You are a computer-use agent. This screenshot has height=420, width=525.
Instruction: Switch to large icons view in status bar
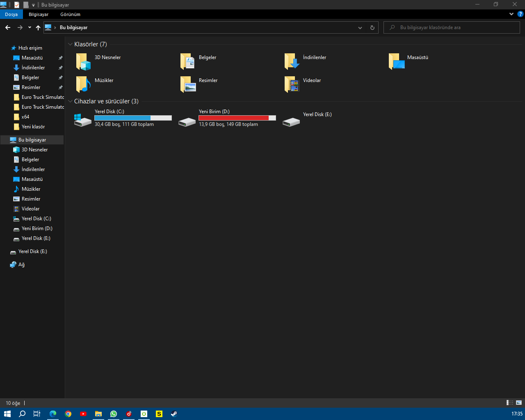519,403
